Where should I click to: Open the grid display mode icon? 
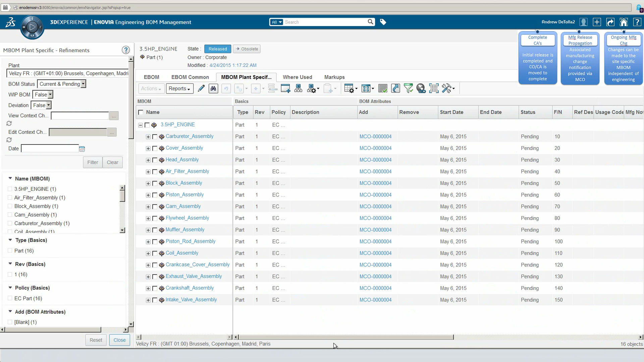click(367, 88)
